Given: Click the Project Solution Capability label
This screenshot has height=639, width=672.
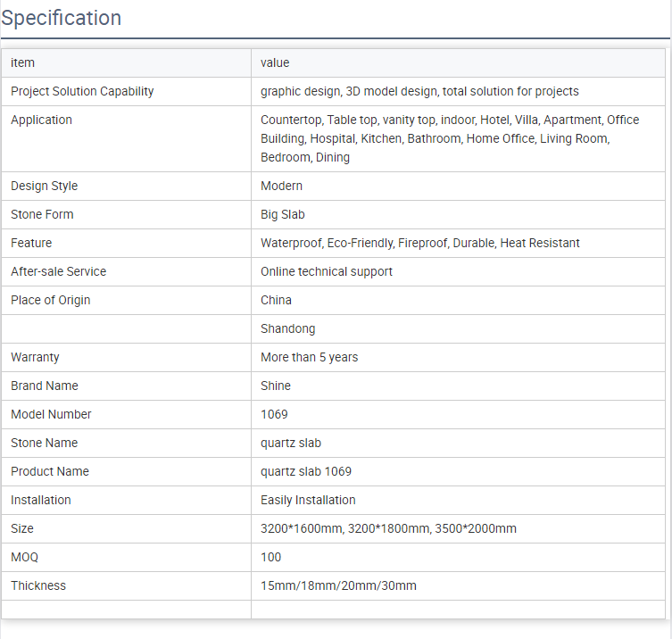Looking at the screenshot, I should pos(82,91).
